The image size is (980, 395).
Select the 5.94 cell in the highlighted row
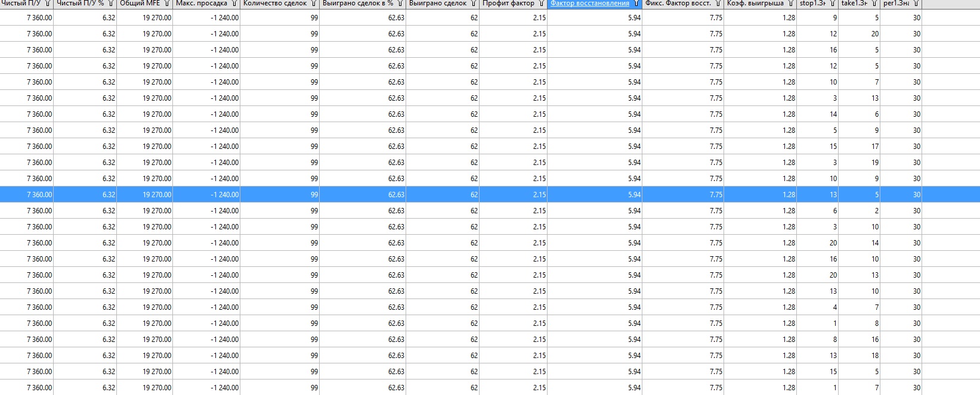tap(595, 195)
